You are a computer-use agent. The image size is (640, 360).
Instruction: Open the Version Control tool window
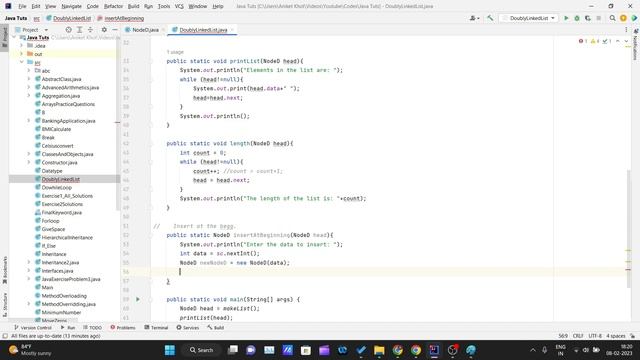tap(33, 327)
